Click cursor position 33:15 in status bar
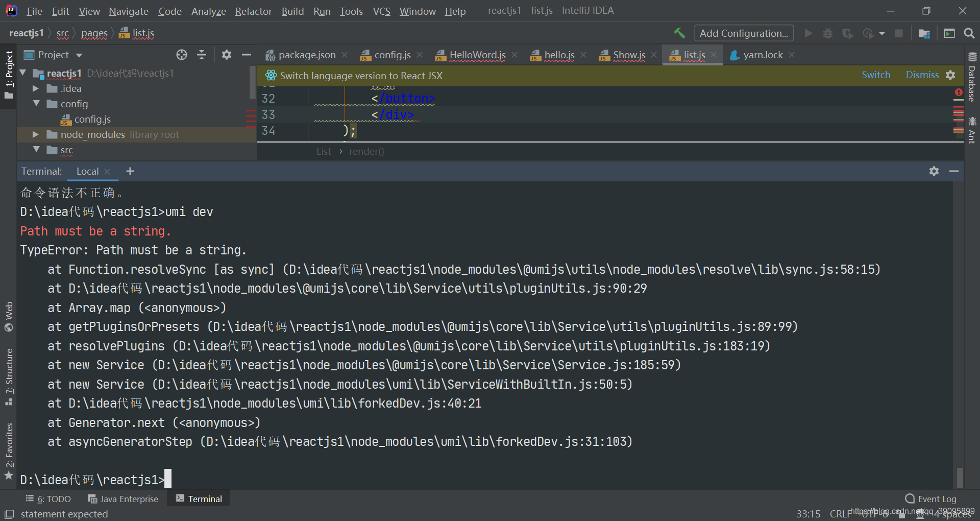The image size is (980, 521). tap(808, 514)
